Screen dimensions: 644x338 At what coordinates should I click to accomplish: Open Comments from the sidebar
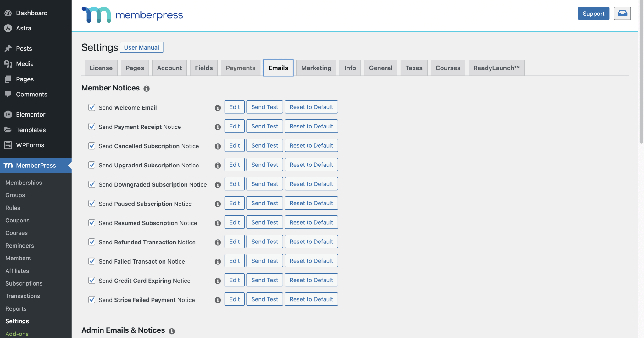[36, 94]
